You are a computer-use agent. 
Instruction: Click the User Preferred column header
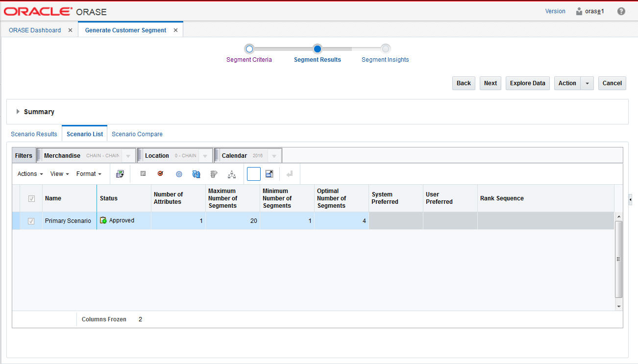click(450, 198)
